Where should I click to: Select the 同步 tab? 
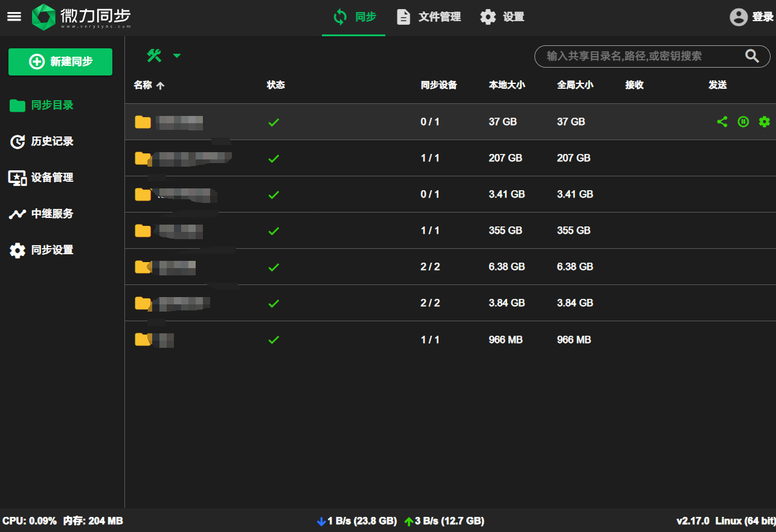[354, 17]
